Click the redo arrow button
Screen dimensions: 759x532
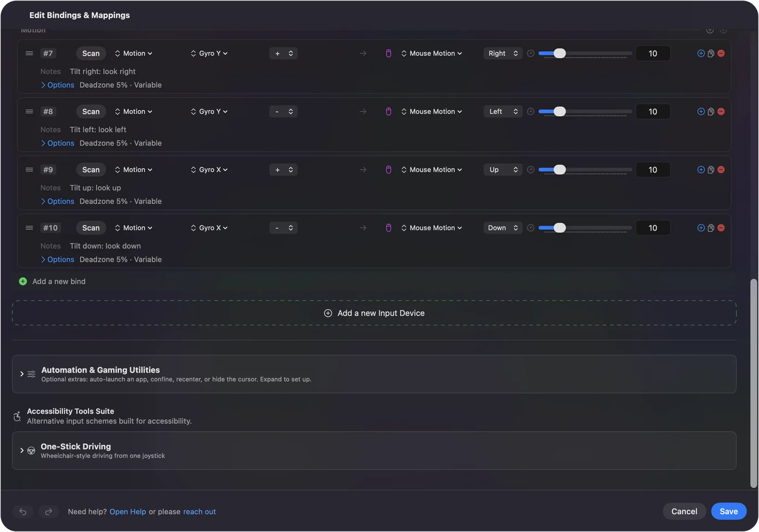[x=48, y=511]
